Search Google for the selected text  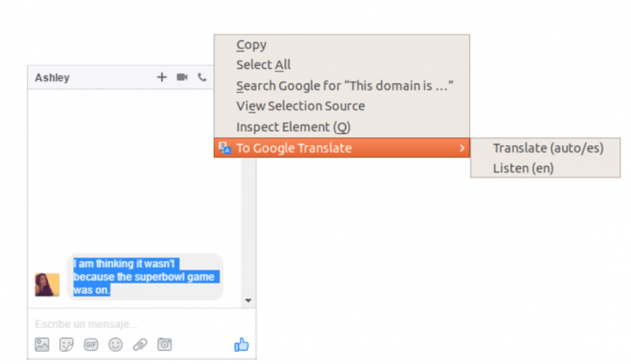point(345,85)
